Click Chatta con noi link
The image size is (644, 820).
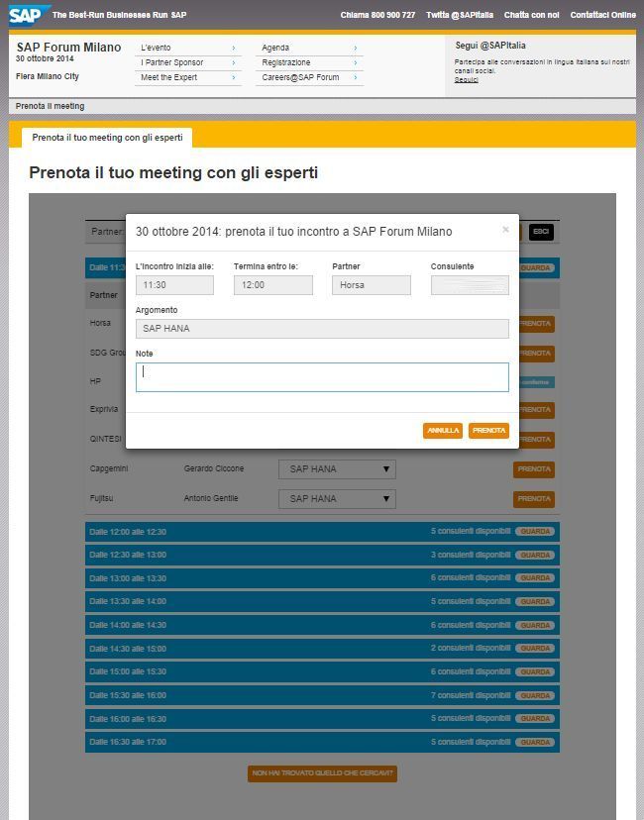point(531,15)
